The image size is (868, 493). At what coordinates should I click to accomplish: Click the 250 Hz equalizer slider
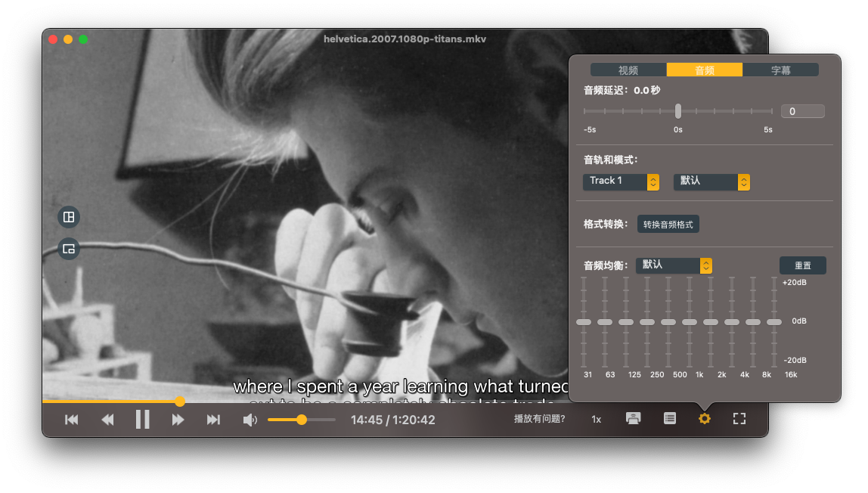647,322
